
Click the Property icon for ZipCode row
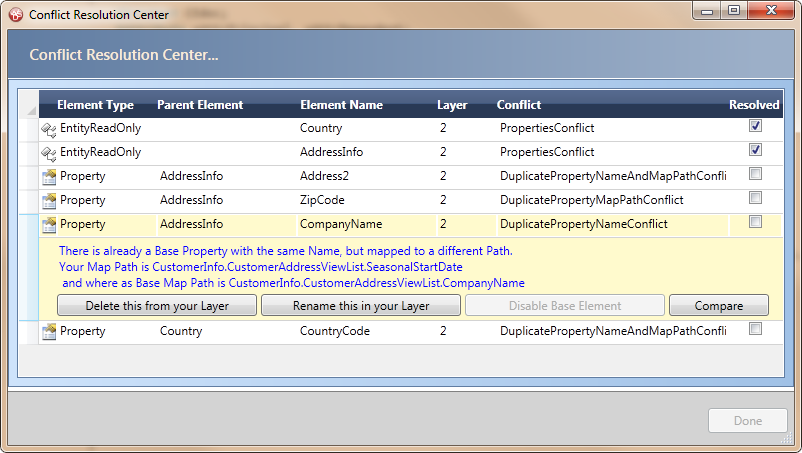point(48,201)
